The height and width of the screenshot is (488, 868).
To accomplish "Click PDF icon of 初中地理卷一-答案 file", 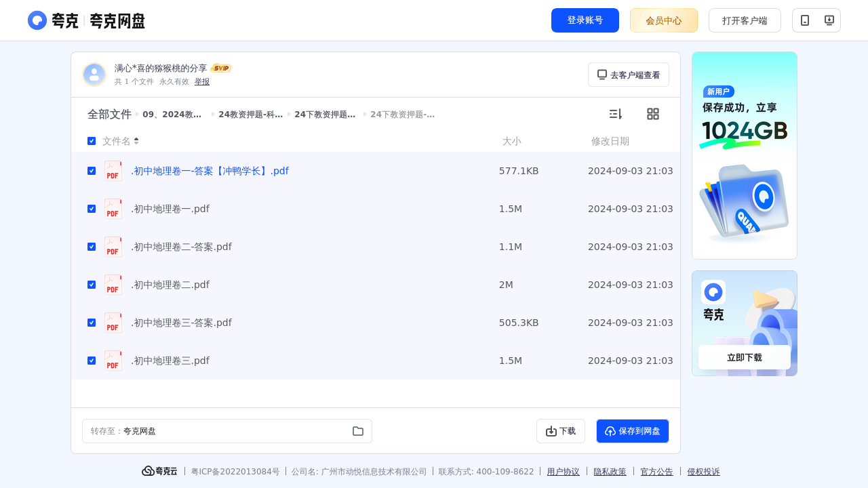I will point(113,171).
